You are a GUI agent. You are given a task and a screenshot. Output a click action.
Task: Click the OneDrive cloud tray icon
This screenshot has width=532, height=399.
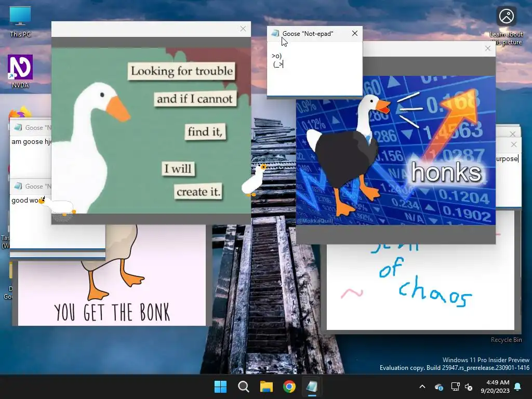click(438, 387)
